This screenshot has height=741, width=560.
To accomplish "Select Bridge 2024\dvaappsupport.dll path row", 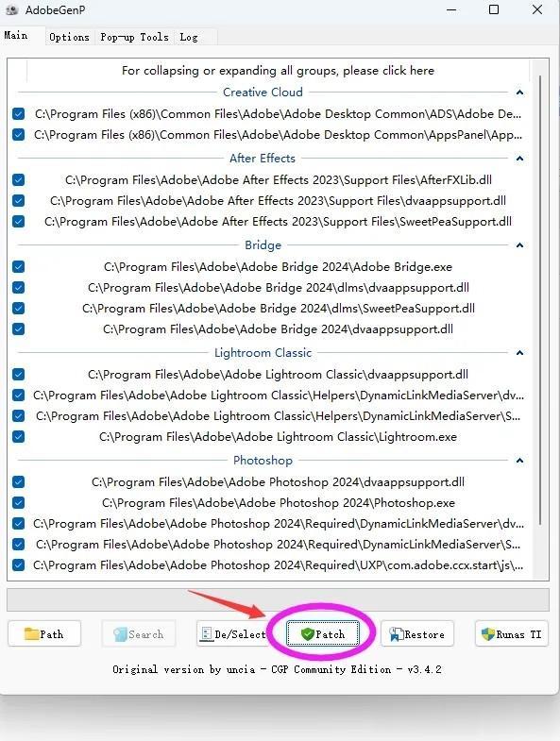I will [278, 329].
